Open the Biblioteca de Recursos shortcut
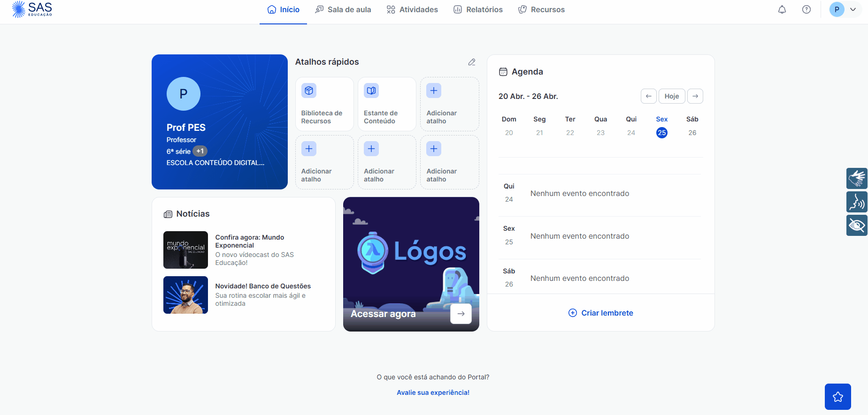868x415 pixels. (324, 104)
